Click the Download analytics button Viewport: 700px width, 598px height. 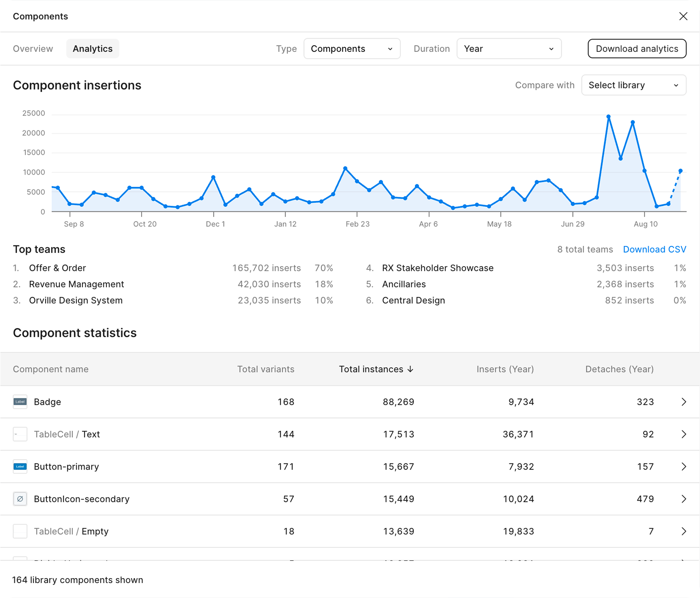tap(637, 49)
